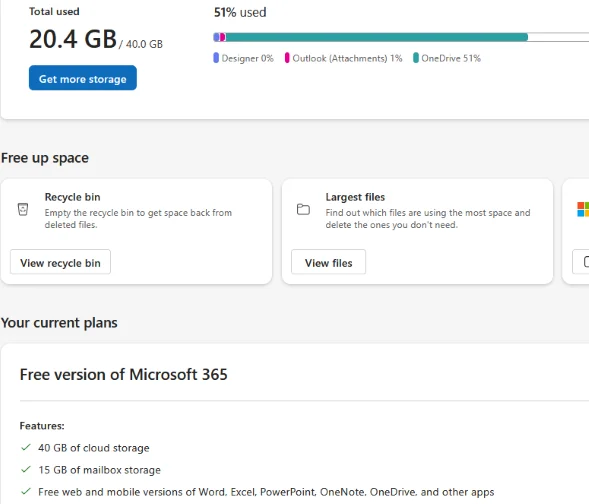Click the Recycle bin card title

(x=72, y=197)
